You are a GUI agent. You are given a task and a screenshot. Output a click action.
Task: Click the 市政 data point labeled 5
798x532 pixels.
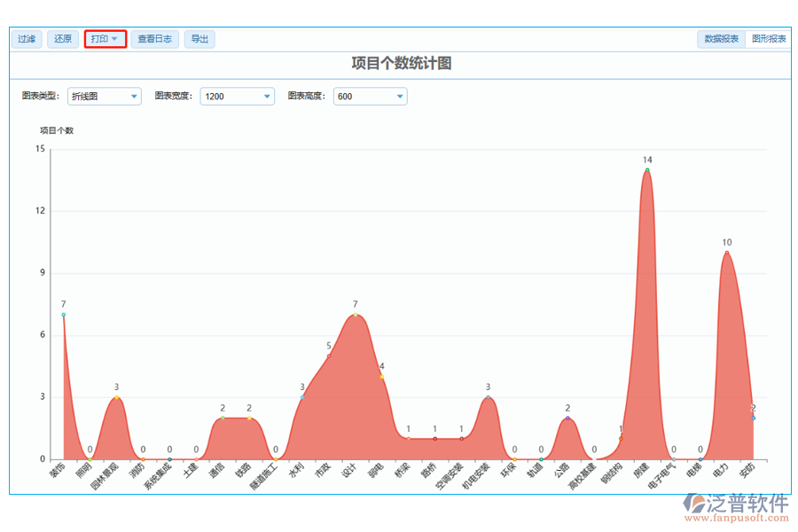pos(329,356)
